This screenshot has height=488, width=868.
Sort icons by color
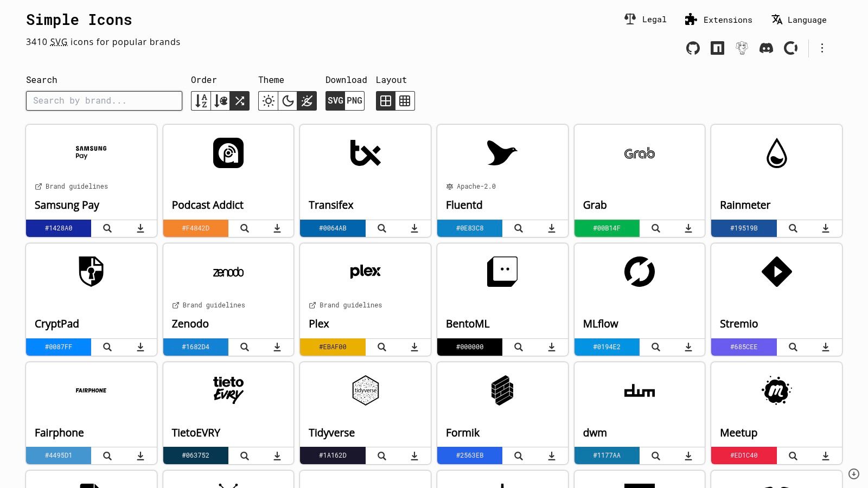pyautogui.click(x=220, y=101)
